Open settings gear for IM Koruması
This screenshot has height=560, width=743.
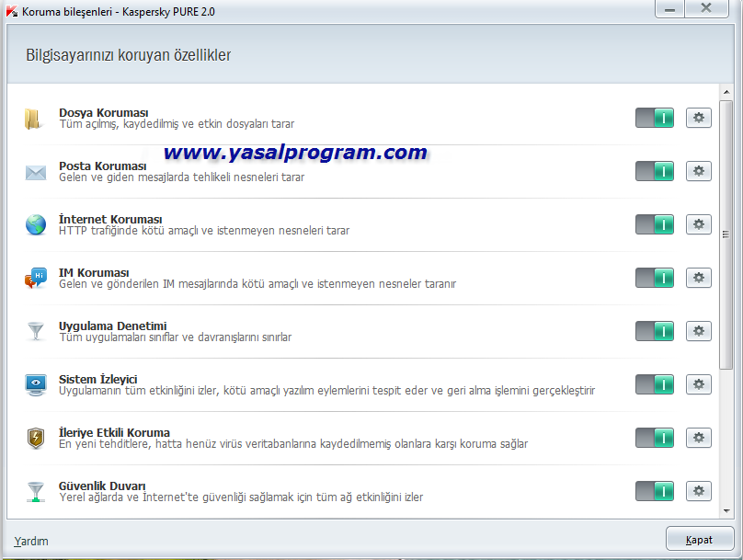pyautogui.click(x=699, y=278)
